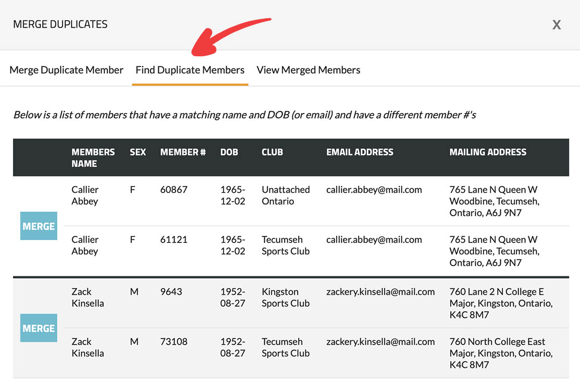The width and height of the screenshot is (580, 392).
Task: Click the Sex column header
Action: coord(138,152)
